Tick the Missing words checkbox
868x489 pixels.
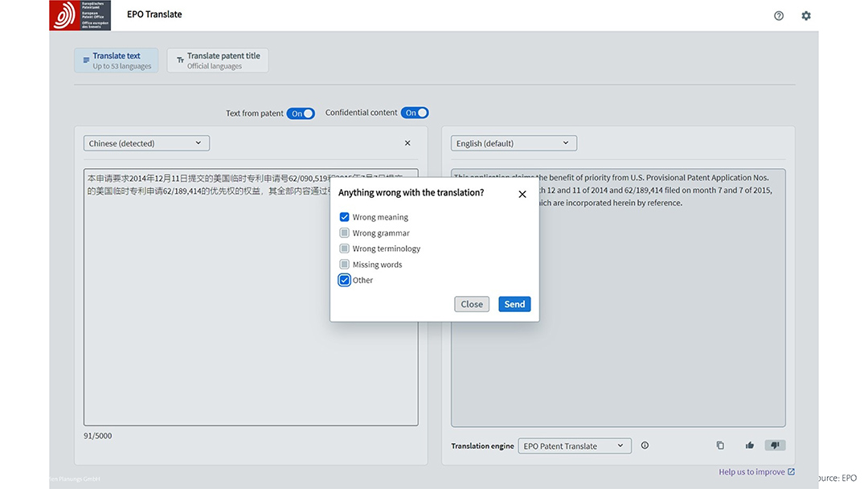pos(345,265)
